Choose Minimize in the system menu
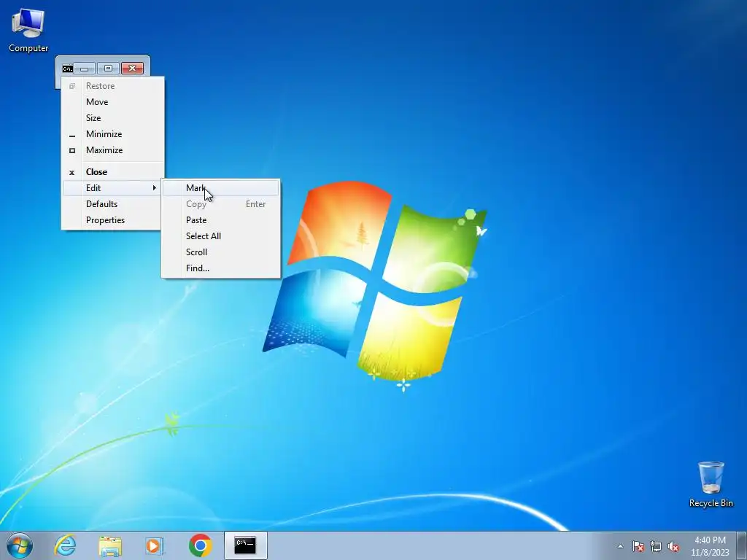 pyautogui.click(x=113, y=134)
